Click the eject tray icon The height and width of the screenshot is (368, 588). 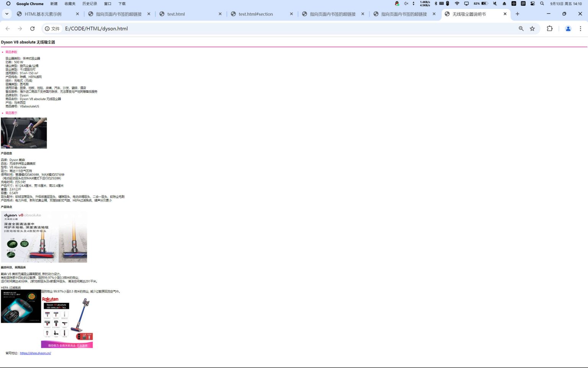click(504, 3)
